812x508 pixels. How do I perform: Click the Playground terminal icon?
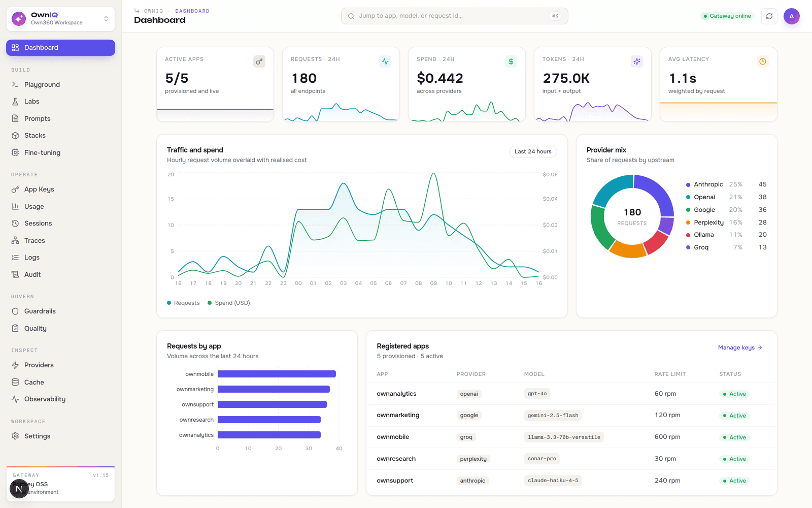(x=15, y=85)
